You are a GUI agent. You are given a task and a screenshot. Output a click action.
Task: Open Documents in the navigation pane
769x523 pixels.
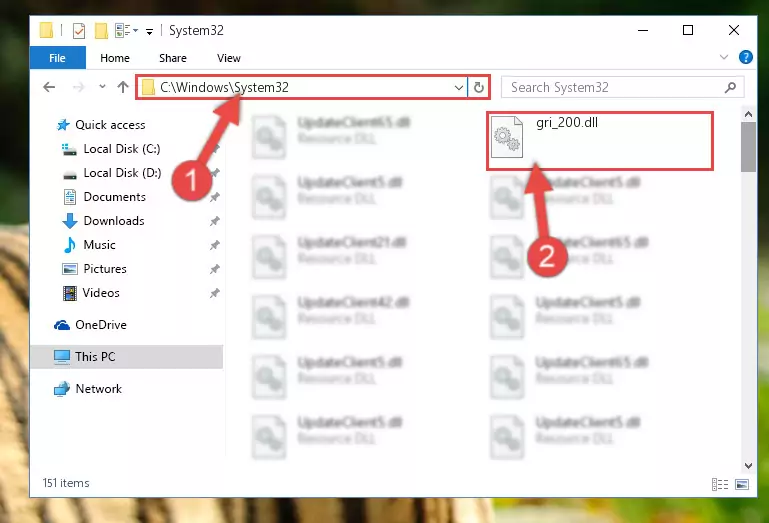(114, 197)
